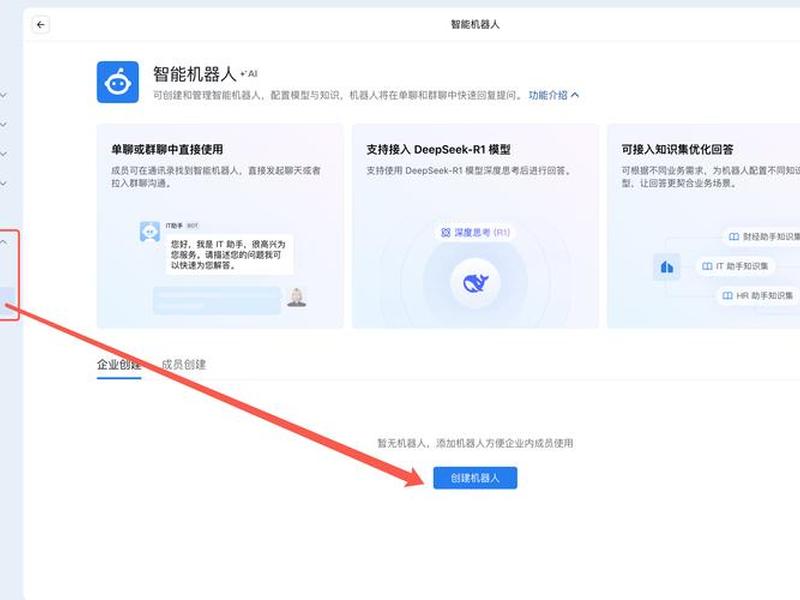Collapse the chevron beside 功能介绍

pyautogui.click(x=575, y=95)
